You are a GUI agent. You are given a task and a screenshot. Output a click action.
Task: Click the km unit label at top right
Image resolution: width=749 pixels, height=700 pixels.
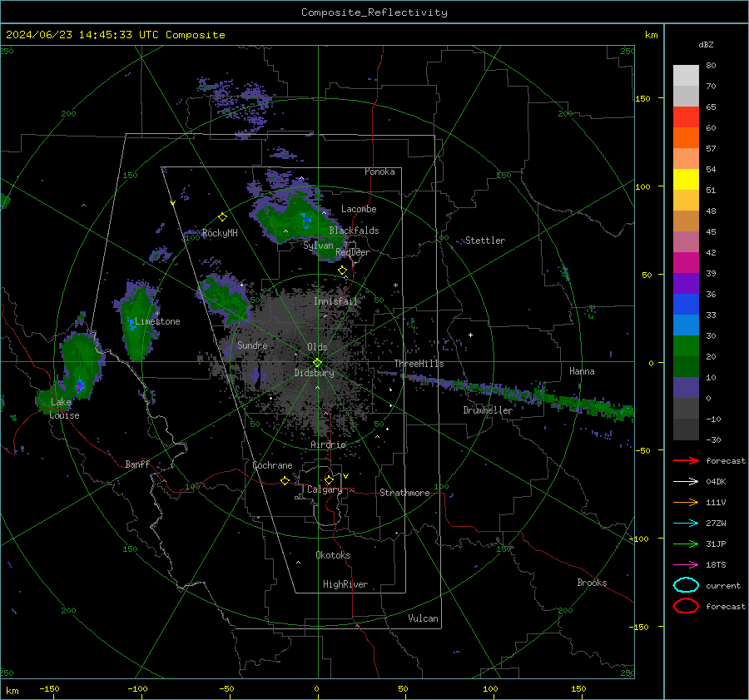[651, 35]
